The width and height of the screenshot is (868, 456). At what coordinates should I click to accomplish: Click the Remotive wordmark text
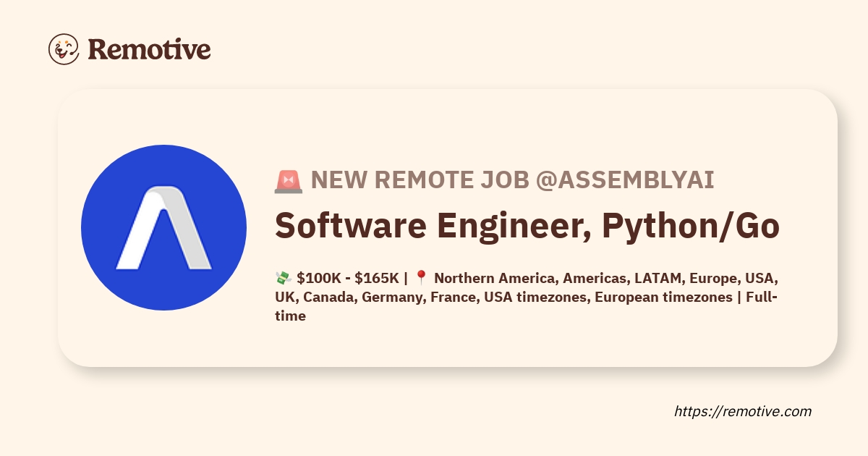click(149, 49)
